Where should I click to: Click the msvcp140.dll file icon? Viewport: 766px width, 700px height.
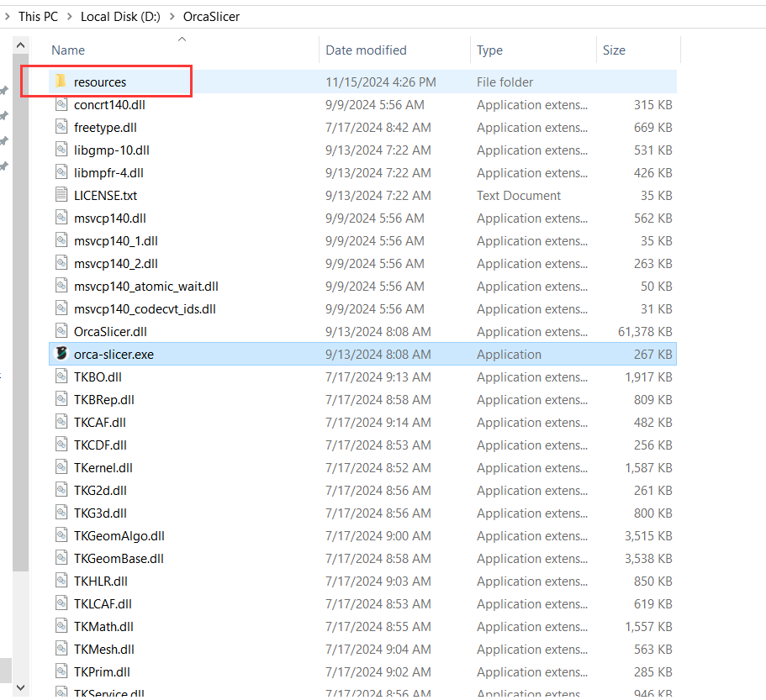click(61, 218)
